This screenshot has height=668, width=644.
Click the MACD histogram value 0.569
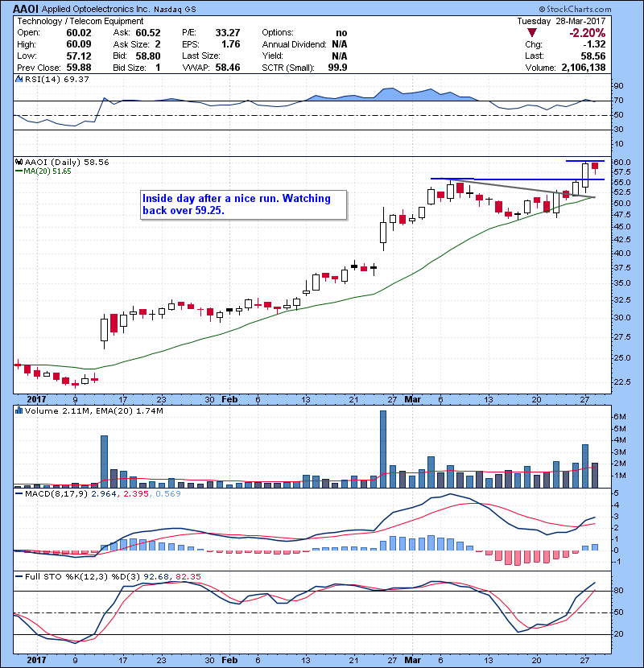coord(168,494)
